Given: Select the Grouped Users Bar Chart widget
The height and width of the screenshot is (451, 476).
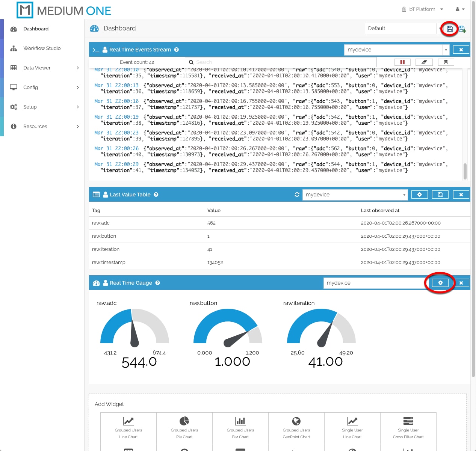Looking at the screenshot, I should 240,428.
